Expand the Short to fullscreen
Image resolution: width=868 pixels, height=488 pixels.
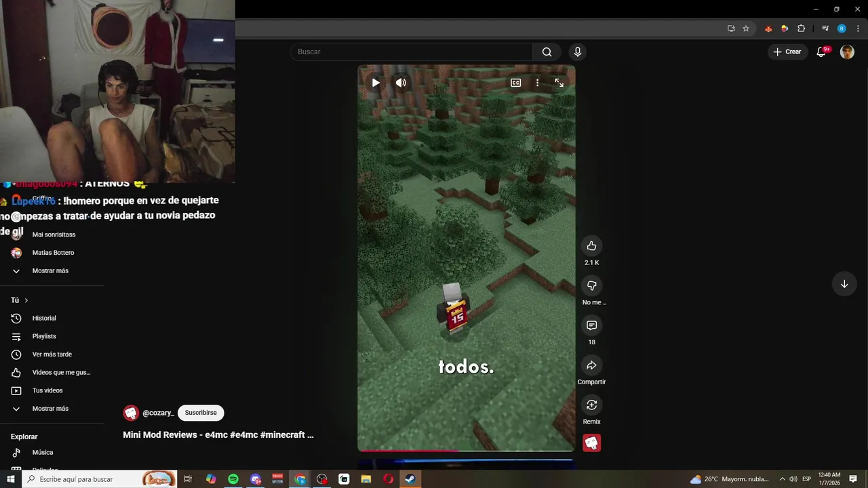pos(559,83)
